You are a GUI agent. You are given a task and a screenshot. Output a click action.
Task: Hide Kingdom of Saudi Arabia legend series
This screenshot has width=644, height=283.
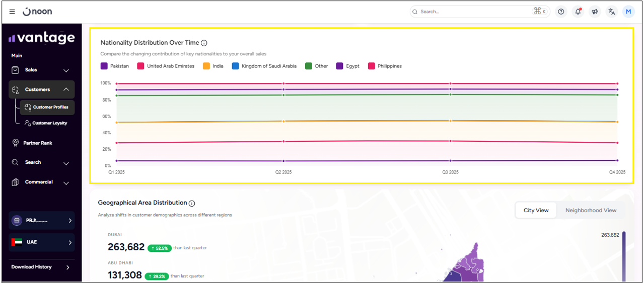264,66
